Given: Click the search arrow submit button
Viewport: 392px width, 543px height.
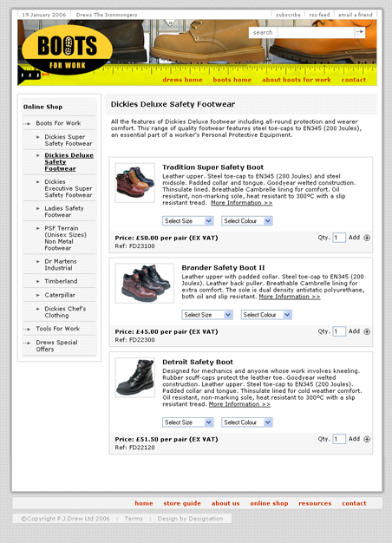Looking at the screenshot, I should (360, 32).
